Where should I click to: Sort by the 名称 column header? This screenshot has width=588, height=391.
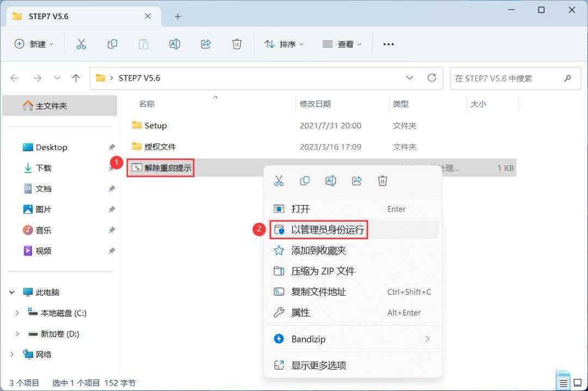click(146, 104)
